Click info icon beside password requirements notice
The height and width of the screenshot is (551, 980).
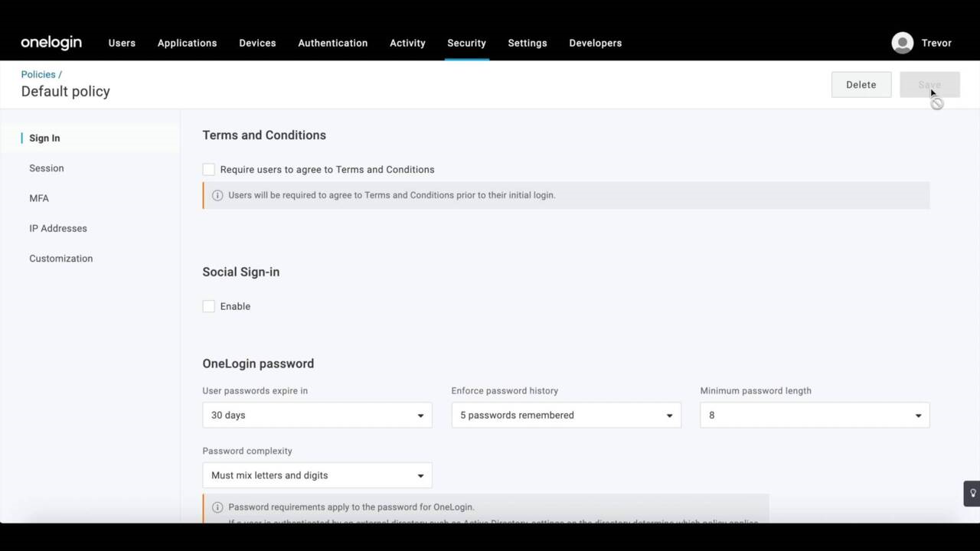click(217, 507)
